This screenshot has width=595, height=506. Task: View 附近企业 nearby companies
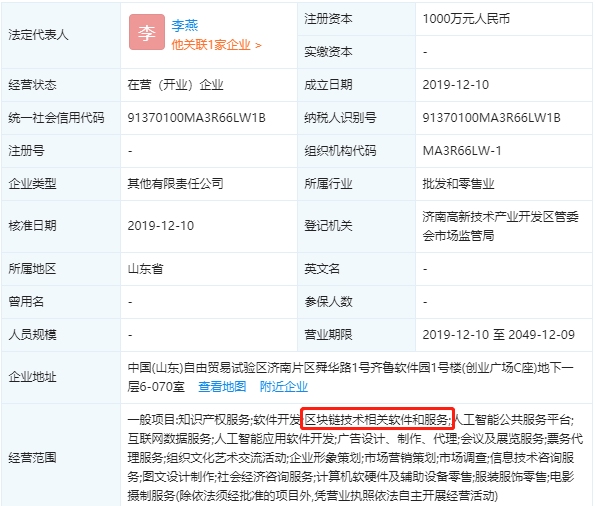(283, 386)
